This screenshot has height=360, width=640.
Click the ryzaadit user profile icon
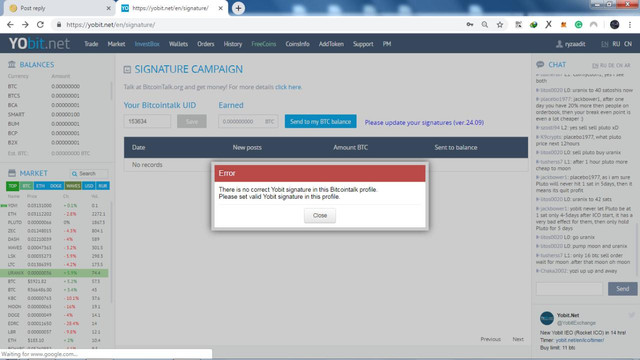[x=559, y=44]
